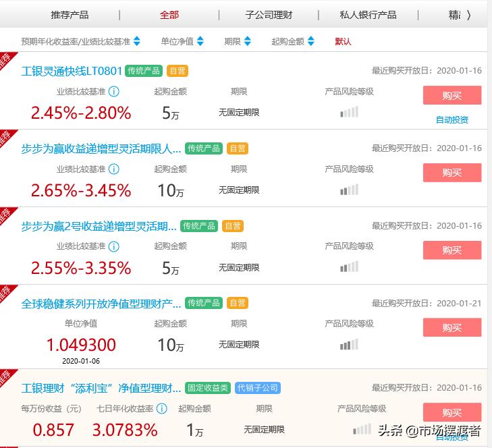This screenshot has width=492, height=448.
Task: Click info icon beside 业绩比较基准 for LT0801
Action: click(x=113, y=92)
